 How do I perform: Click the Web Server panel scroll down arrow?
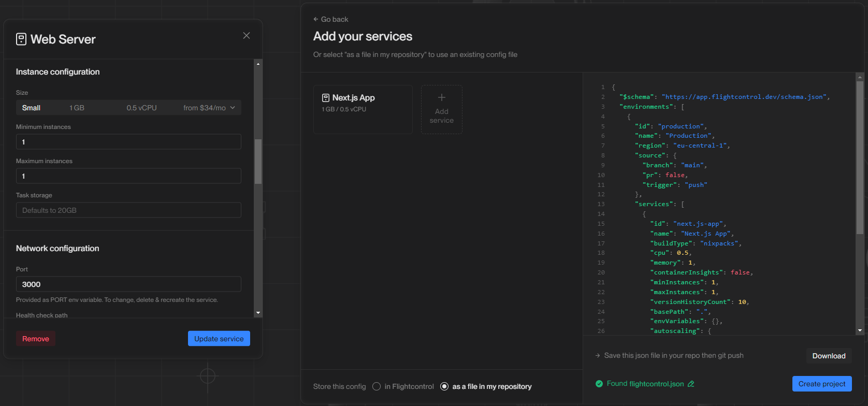point(258,313)
